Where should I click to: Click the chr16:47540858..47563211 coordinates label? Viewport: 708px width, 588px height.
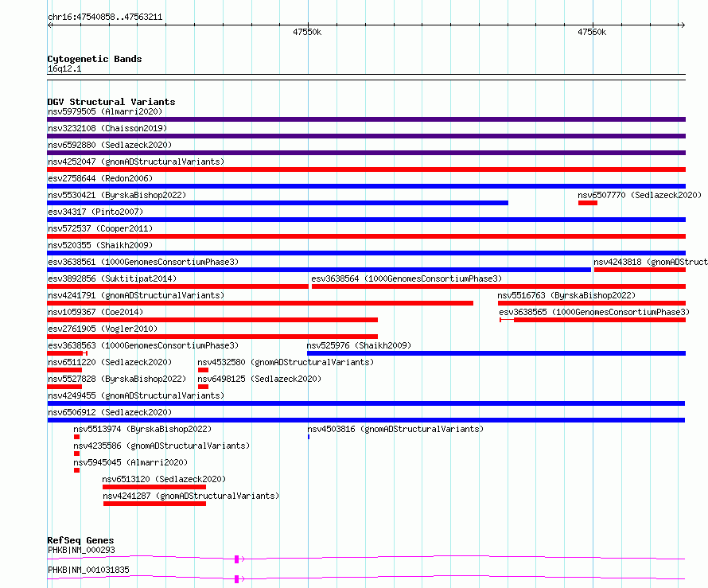tap(105, 18)
